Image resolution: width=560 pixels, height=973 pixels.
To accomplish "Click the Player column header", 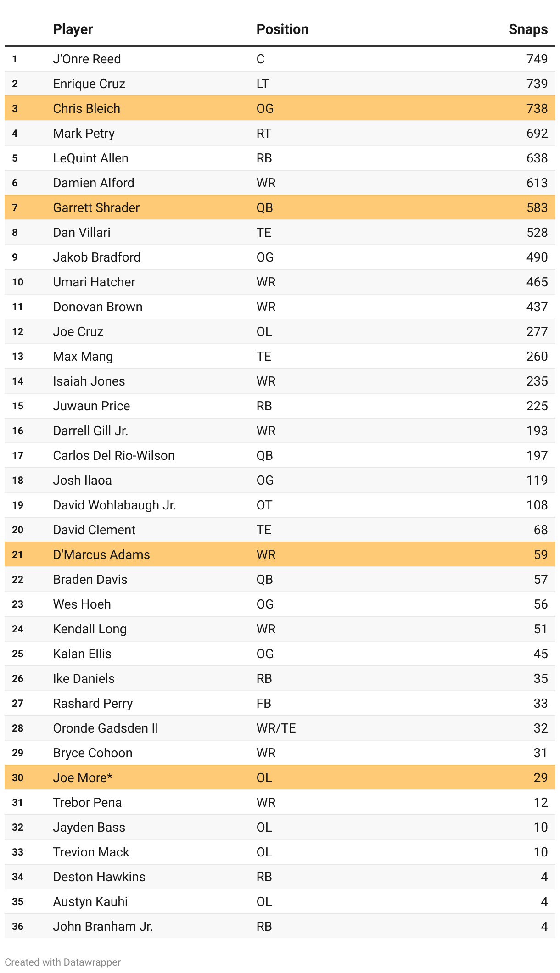I will [x=73, y=29].
